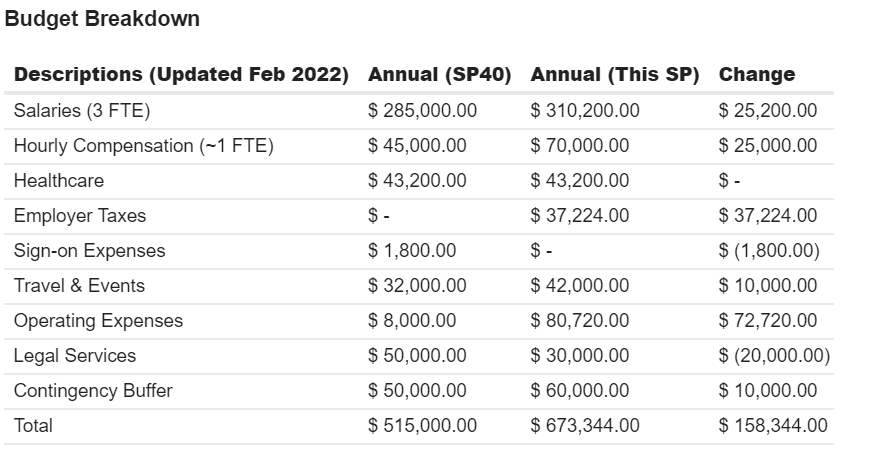Click the Salaries (3 FTE) row label
This screenshot has height=458, width=869.
(x=82, y=111)
